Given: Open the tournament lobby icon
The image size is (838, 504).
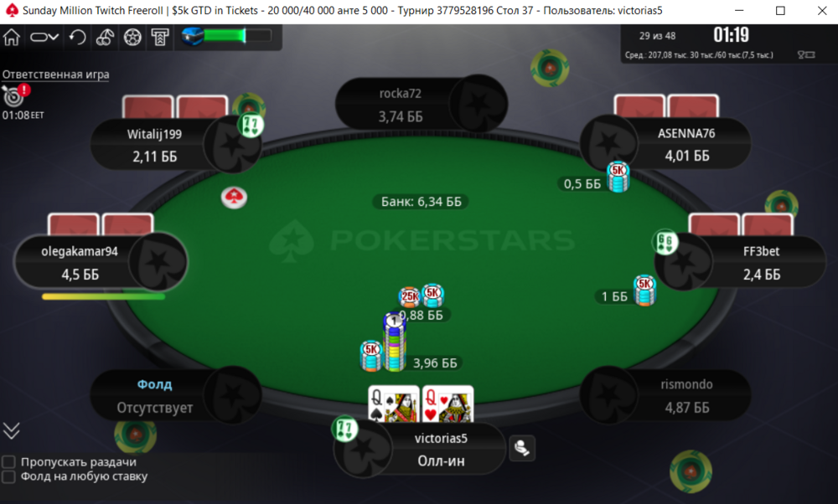Looking at the screenshot, I should click(160, 38).
